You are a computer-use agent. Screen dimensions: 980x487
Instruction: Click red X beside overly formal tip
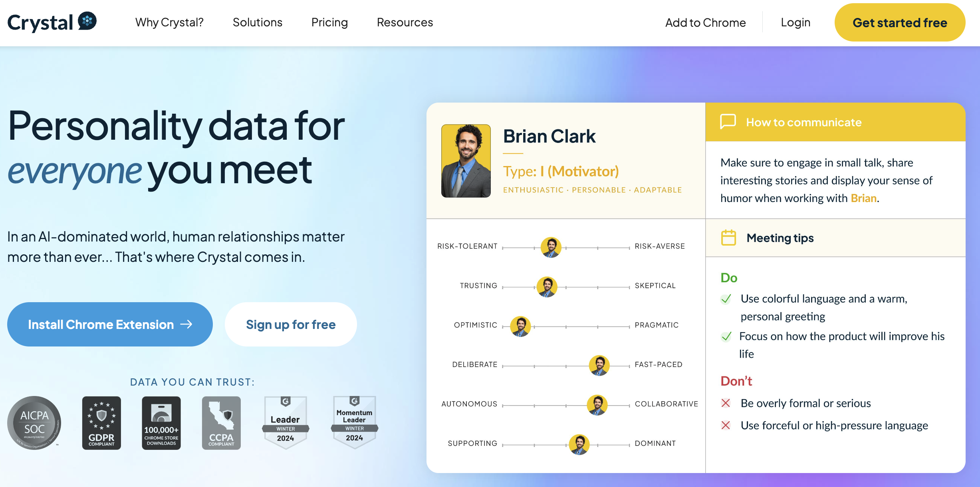[x=726, y=403]
